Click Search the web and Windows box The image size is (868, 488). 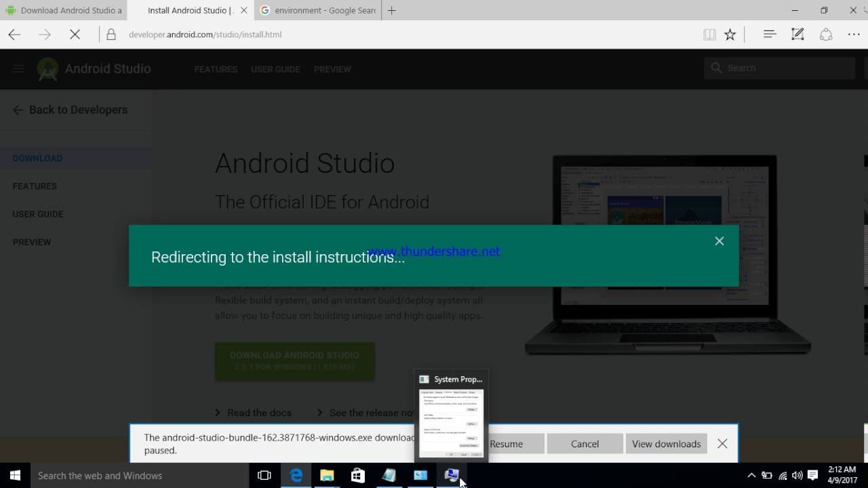pos(140,476)
